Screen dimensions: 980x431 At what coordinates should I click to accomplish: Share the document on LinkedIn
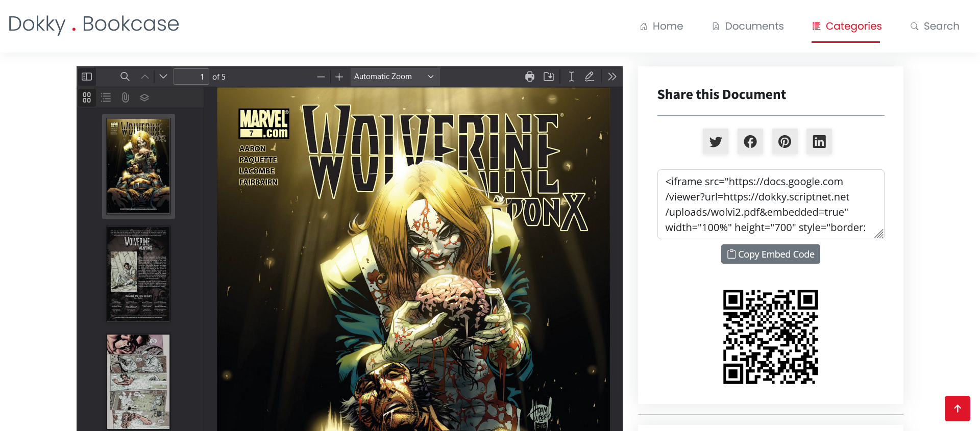[819, 141]
